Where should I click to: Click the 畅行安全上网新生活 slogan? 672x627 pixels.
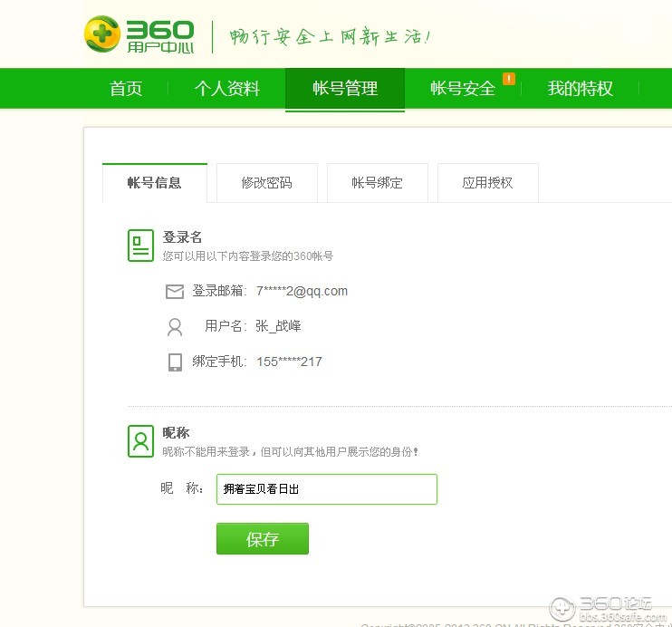pyautogui.click(x=330, y=36)
